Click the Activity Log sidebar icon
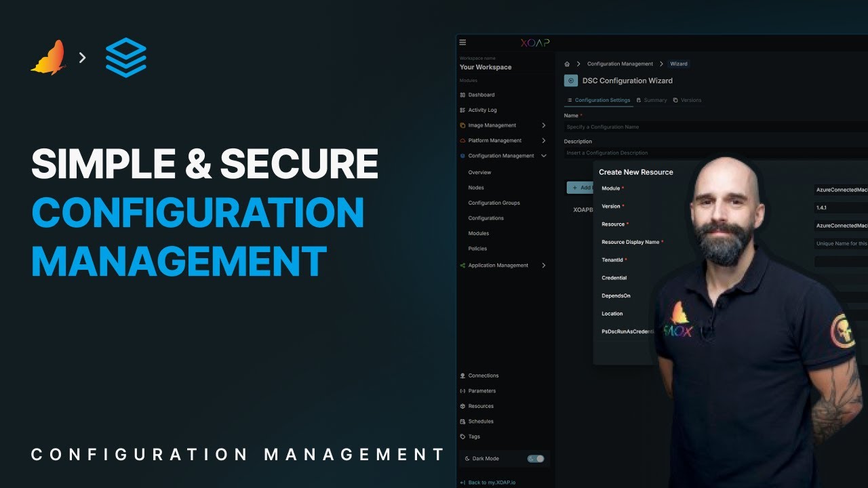Viewport: 868px width, 488px height. pos(462,110)
